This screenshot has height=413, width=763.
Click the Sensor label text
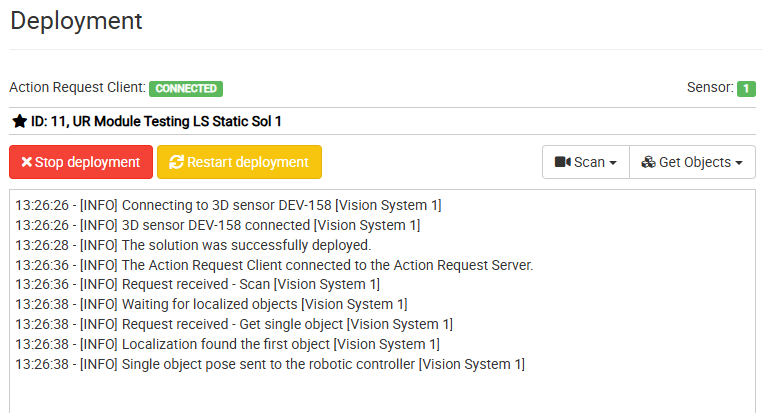pyautogui.click(x=710, y=88)
